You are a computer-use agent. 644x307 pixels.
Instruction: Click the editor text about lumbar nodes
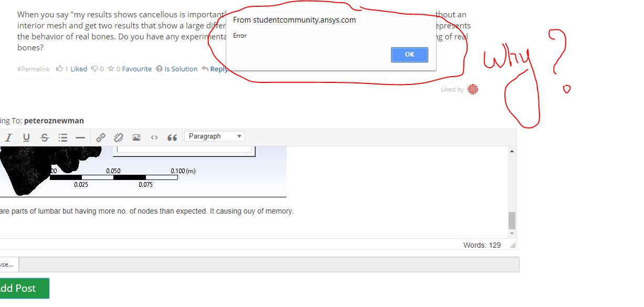pyautogui.click(x=146, y=211)
